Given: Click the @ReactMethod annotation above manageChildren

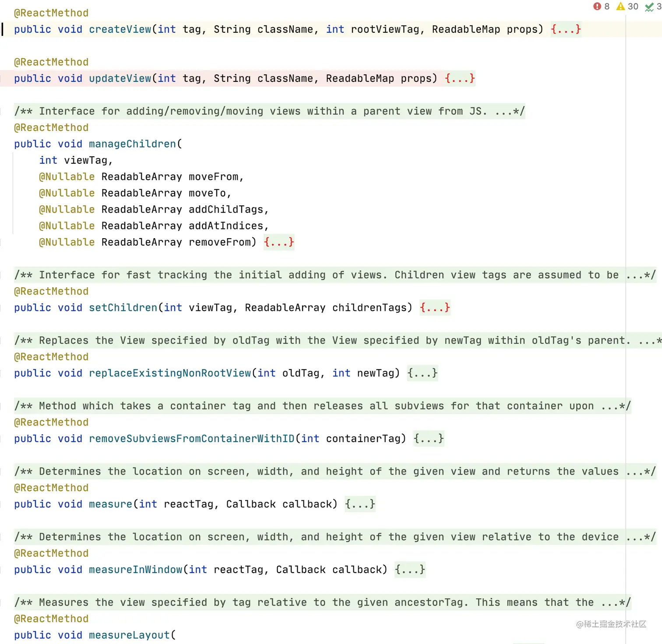Looking at the screenshot, I should pos(51,128).
